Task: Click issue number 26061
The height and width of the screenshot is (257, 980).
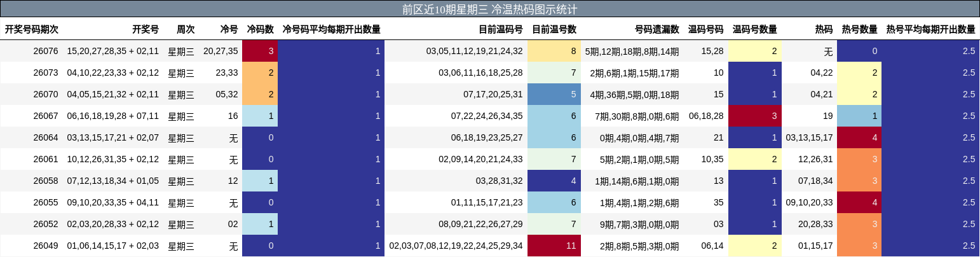Action: point(46,159)
